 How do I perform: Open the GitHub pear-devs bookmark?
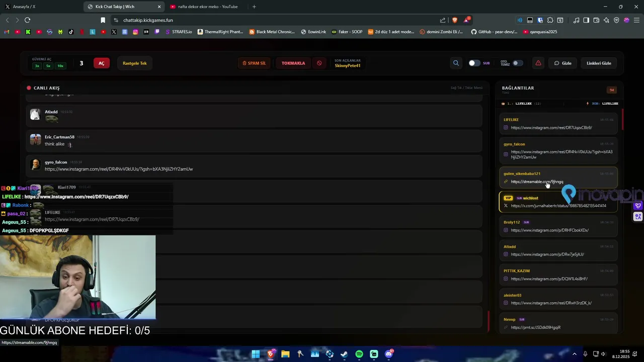[x=494, y=32]
